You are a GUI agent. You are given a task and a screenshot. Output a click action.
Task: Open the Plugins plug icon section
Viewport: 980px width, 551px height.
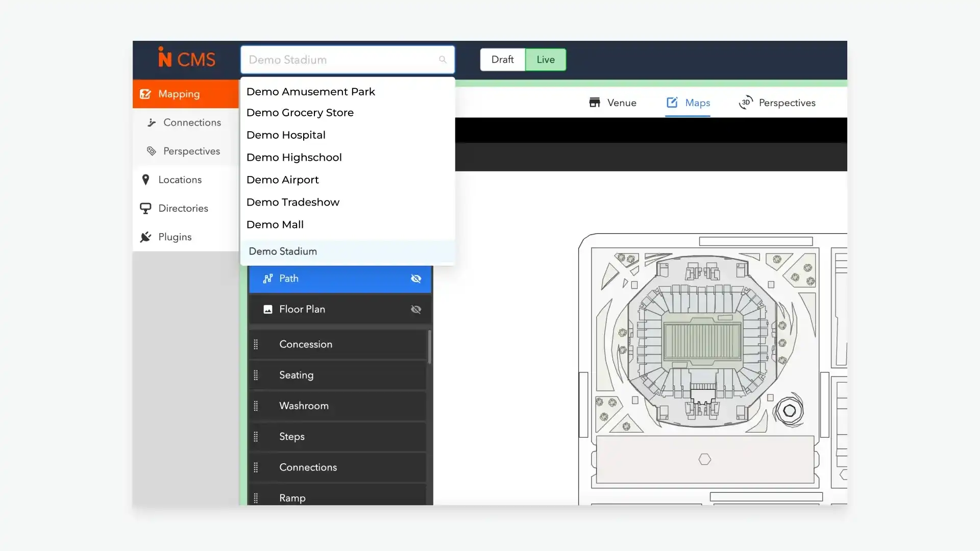tap(145, 237)
